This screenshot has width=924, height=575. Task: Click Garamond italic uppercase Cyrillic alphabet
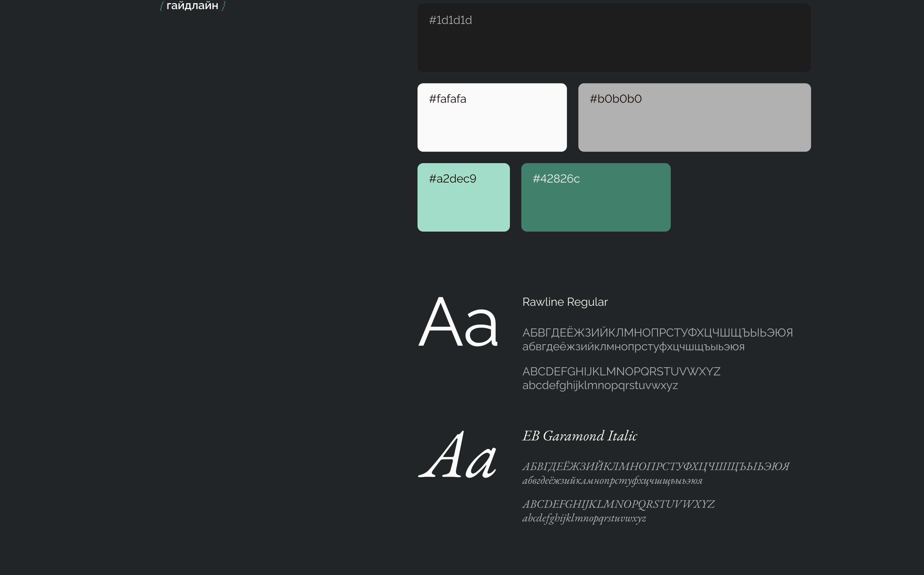tap(655, 467)
